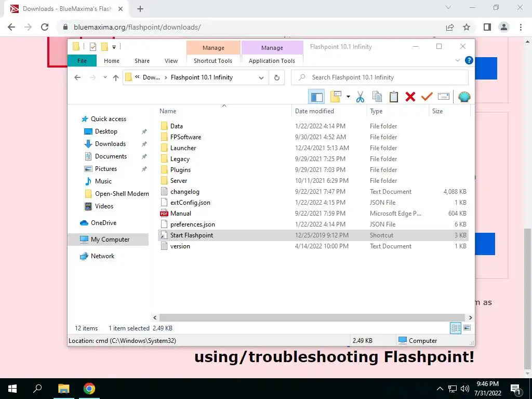
Task: Click File Explorer taskbar icon
Action: pos(63,389)
